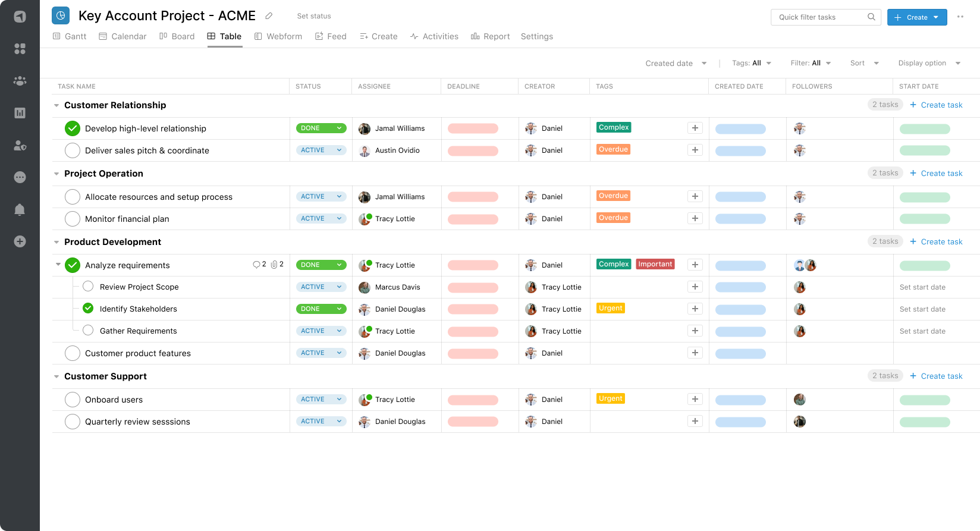
Task: Open the chat messages sidebar icon
Action: pyautogui.click(x=20, y=177)
